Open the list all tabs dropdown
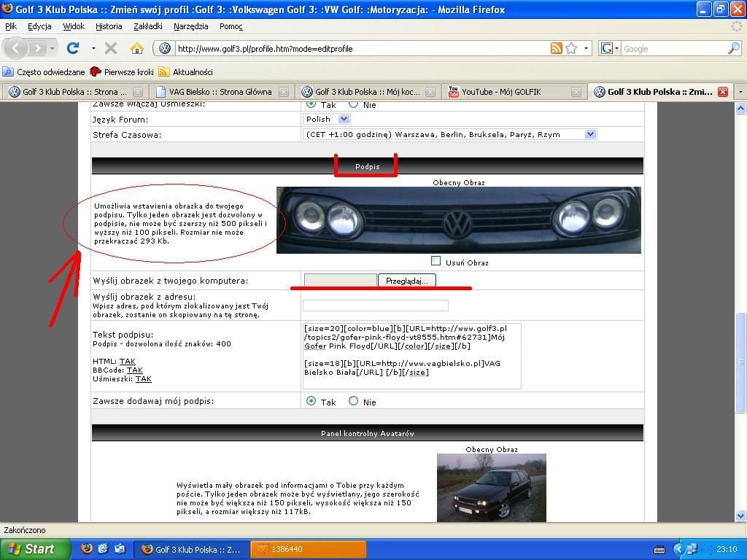 click(x=740, y=92)
